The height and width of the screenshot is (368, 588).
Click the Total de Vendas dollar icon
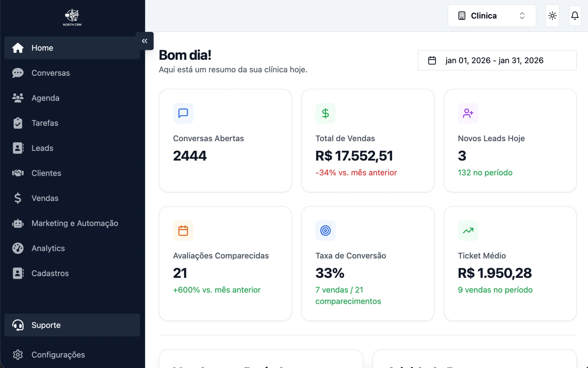pos(325,113)
